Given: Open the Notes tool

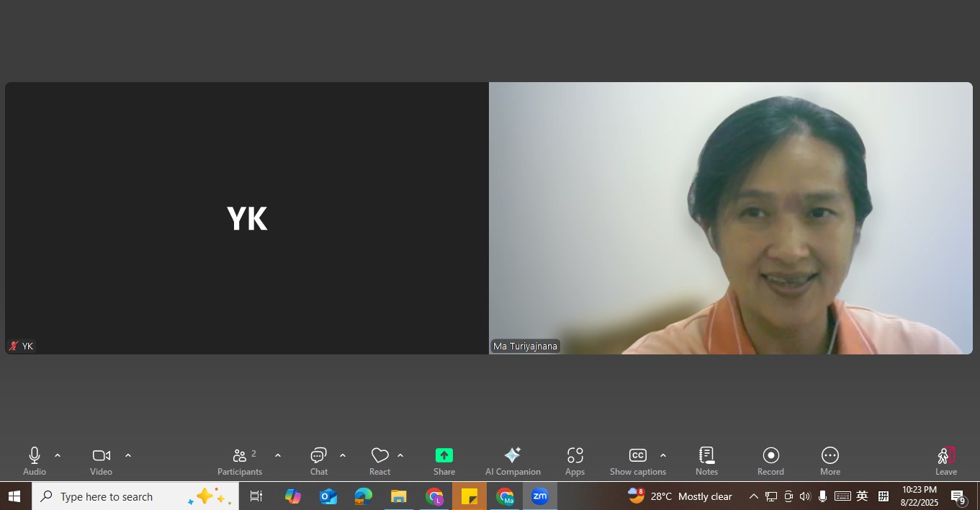Looking at the screenshot, I should (706, 461).
